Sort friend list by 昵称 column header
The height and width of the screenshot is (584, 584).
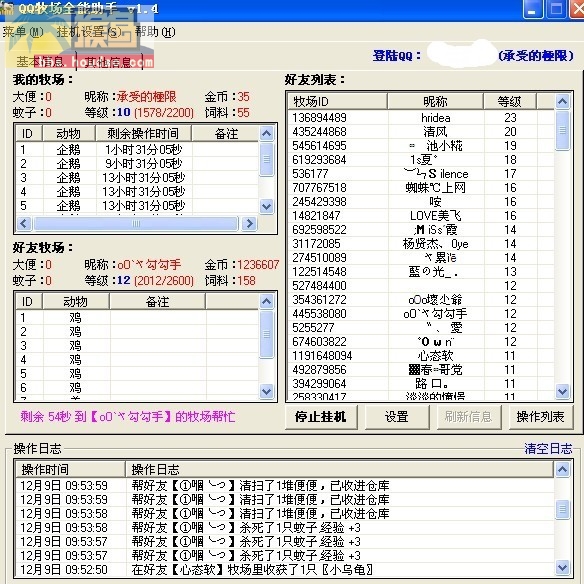435,101
